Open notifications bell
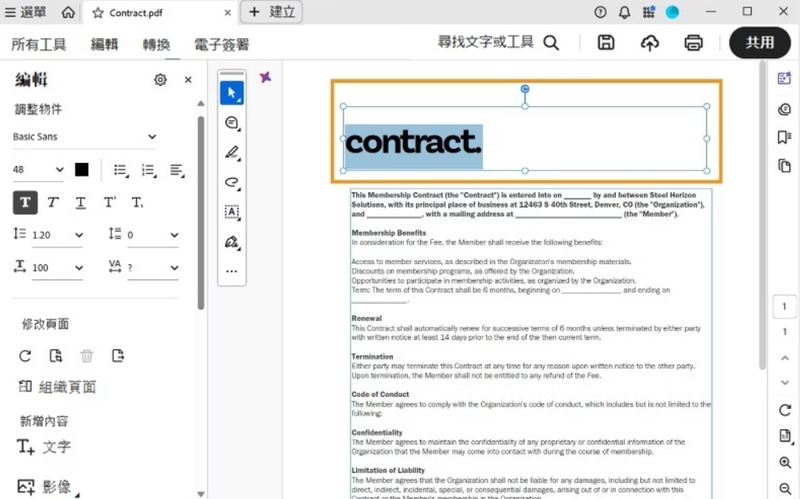 click(624, 12)
